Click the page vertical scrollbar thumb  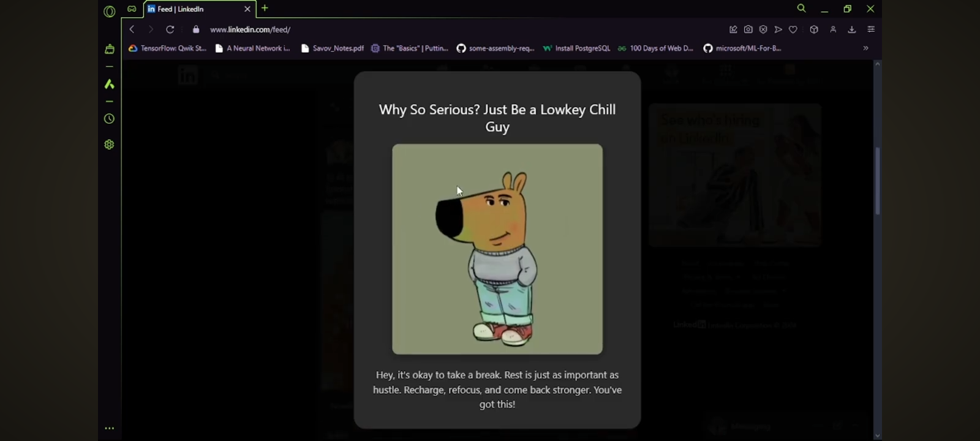(878, 181)
